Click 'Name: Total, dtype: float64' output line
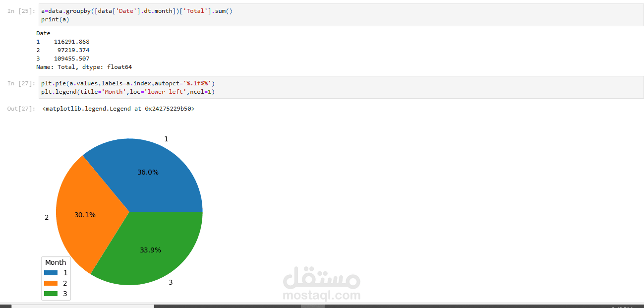Viewport: 644px width, 308px height. [84, 67]
